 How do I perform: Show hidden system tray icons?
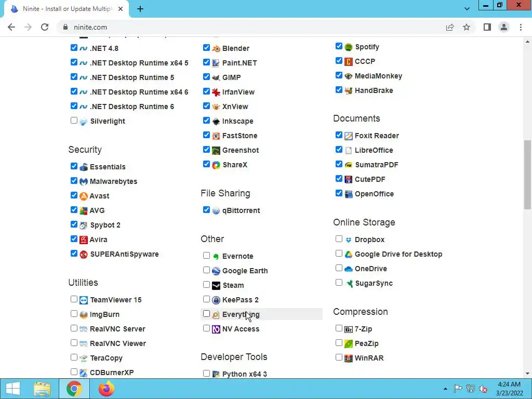(445, 389)
